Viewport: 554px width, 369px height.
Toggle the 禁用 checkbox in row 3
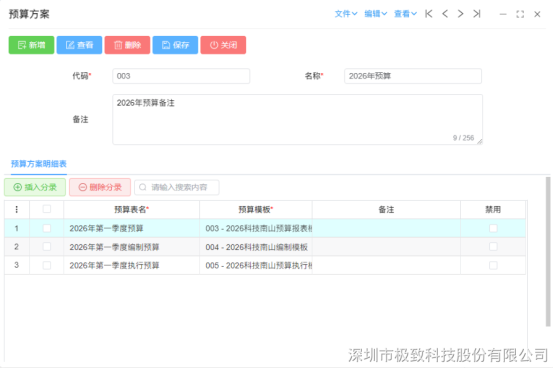click(493, 265)
